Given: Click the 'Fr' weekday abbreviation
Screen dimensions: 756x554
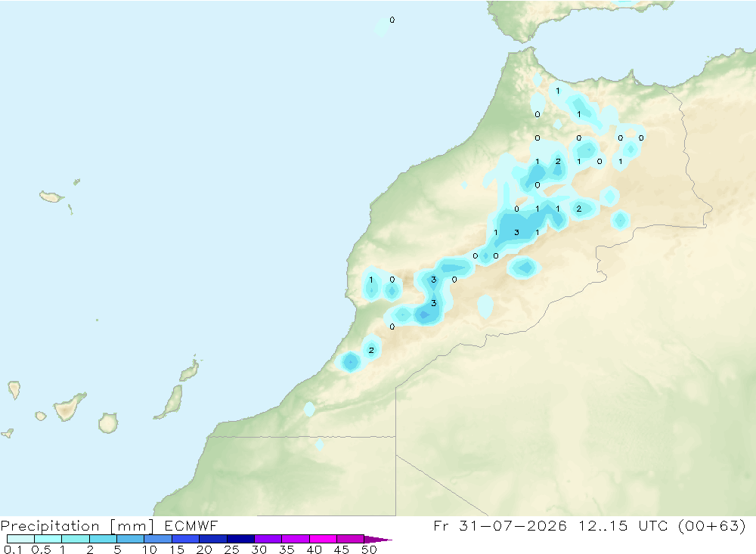Looking at the screenshot, I should 441,525.
